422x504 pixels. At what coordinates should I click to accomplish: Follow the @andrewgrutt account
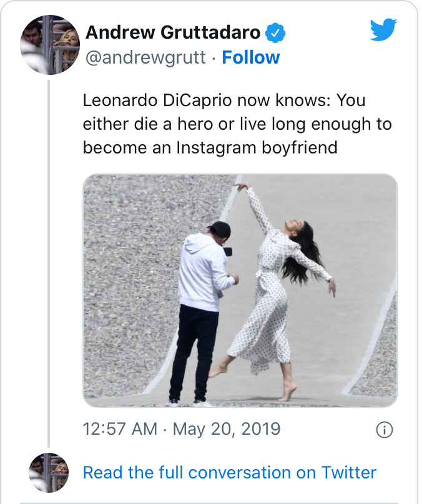[251, 57]
